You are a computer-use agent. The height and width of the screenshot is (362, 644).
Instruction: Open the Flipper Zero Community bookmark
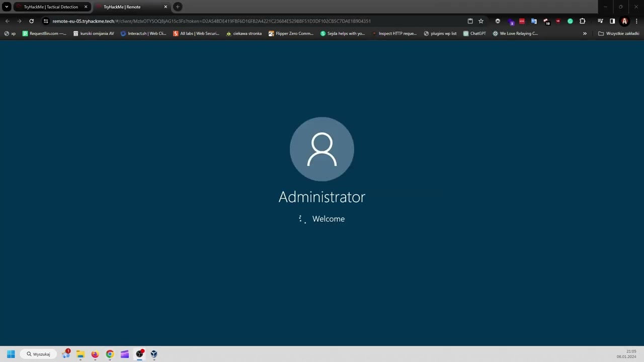coord(291,34)
